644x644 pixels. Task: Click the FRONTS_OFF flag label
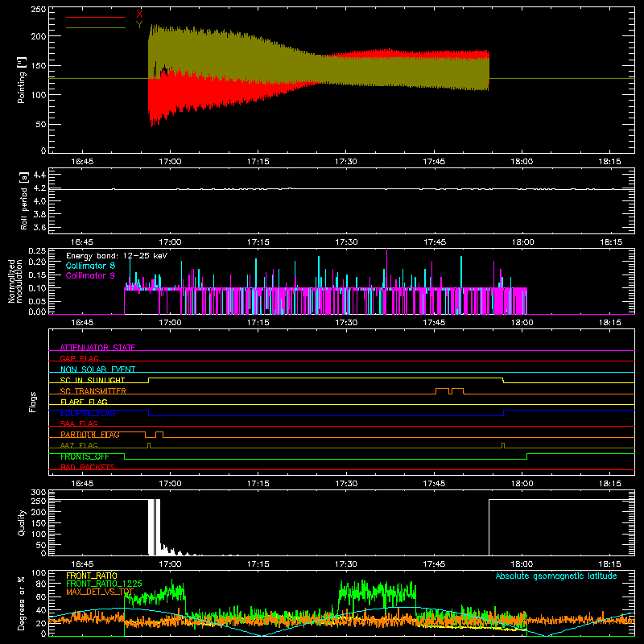[x=85, y=456]
